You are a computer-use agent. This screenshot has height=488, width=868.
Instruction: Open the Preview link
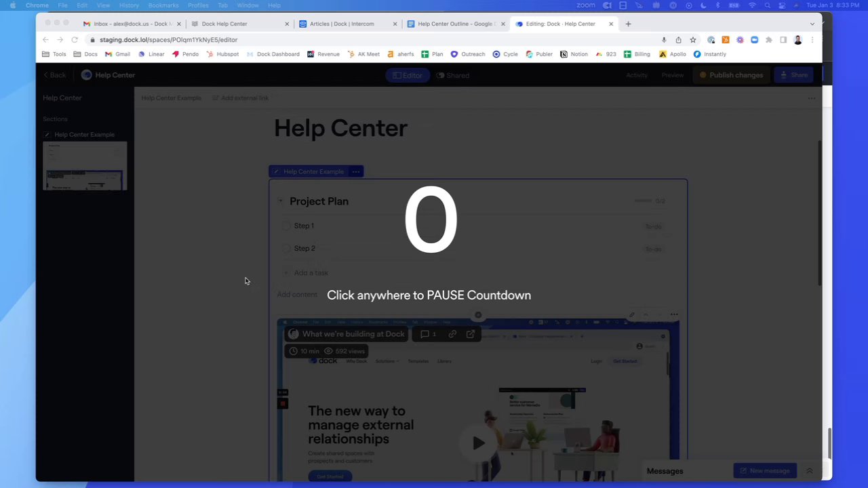coord(673,75)
